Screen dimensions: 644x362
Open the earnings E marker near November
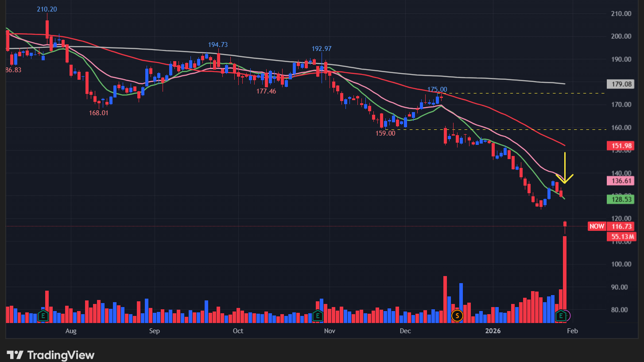pyautogui.click(x=317, y=316)
